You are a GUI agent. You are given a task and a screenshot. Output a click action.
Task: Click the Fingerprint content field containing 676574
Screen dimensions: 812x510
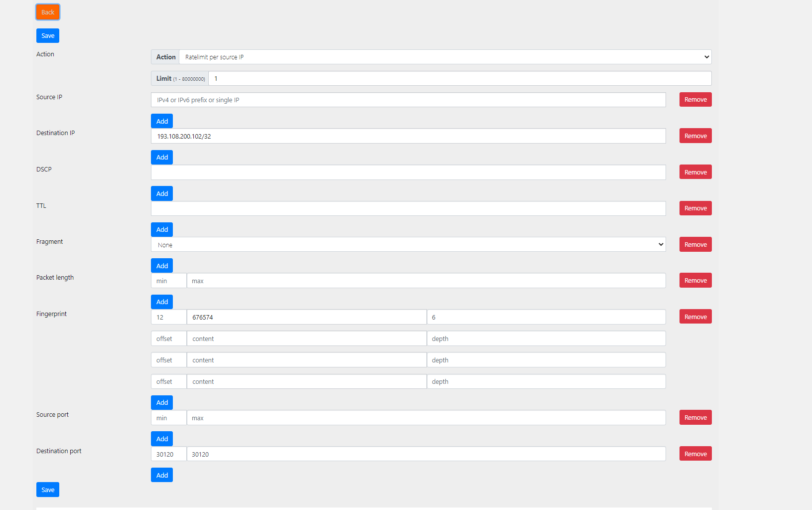point(306,317)
